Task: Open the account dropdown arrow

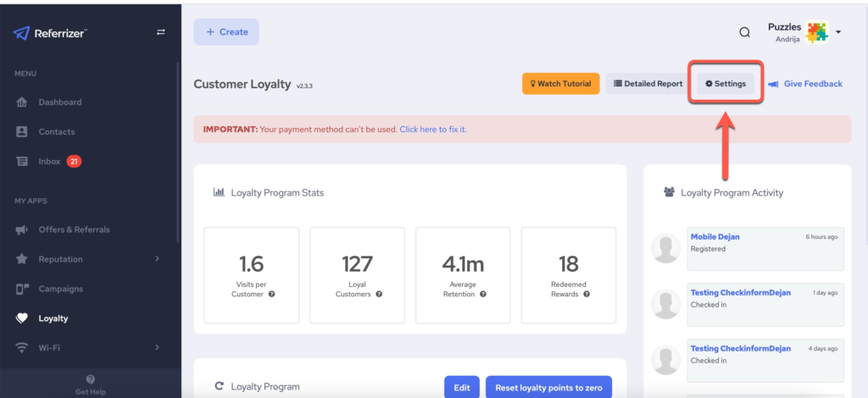Action: coord(838,32)
